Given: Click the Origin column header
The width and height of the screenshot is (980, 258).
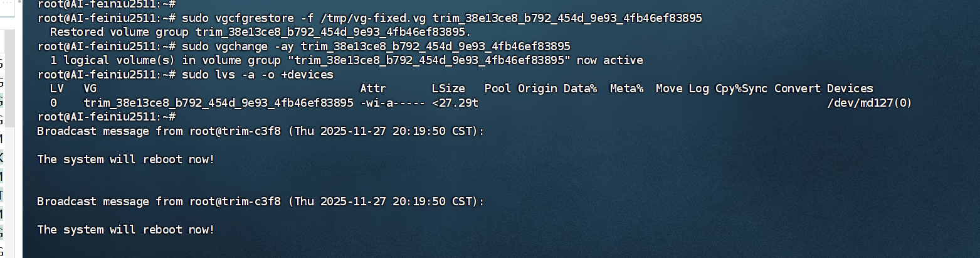Looking at the screenshot, I should (x=537, y=89).
